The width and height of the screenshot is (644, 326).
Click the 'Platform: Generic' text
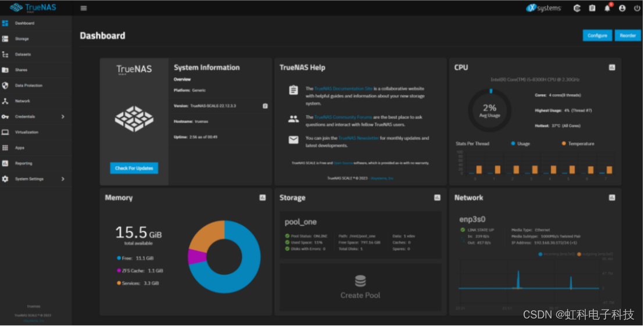pos(189,90)
